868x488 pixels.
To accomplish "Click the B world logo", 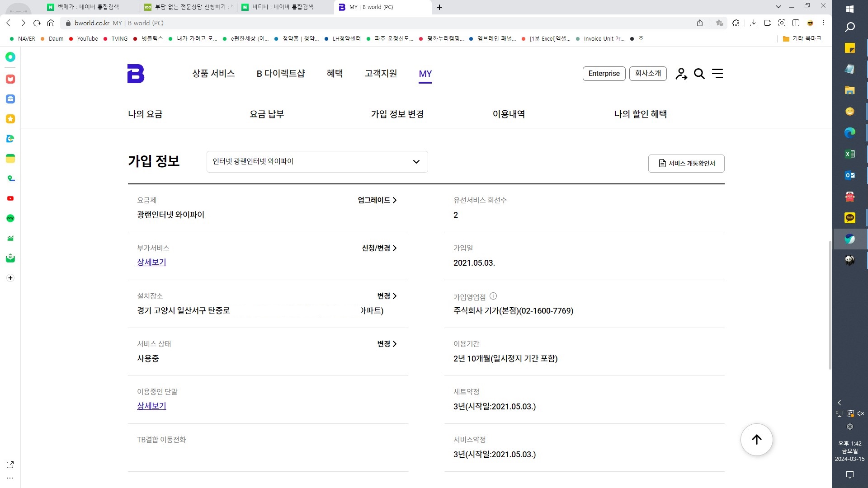I will (136, 74).
